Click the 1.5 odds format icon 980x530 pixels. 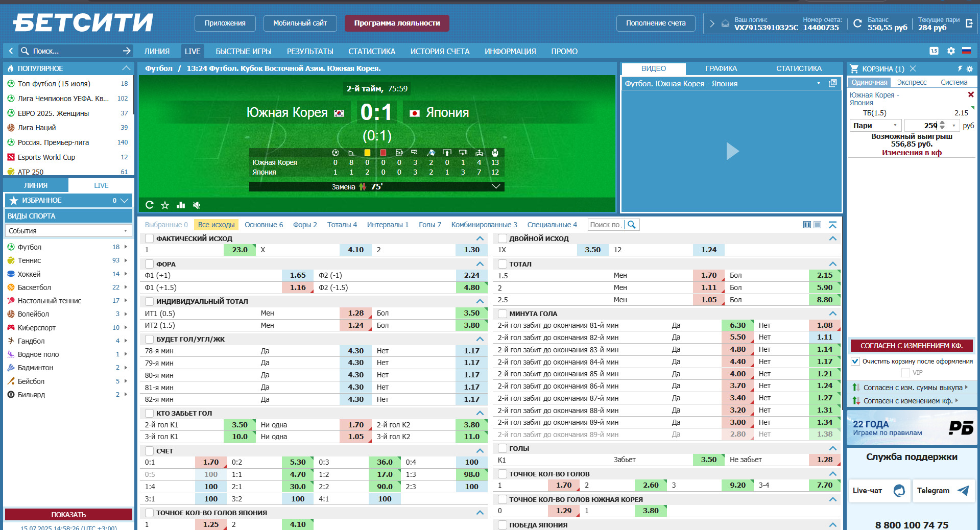click(934, 51)
